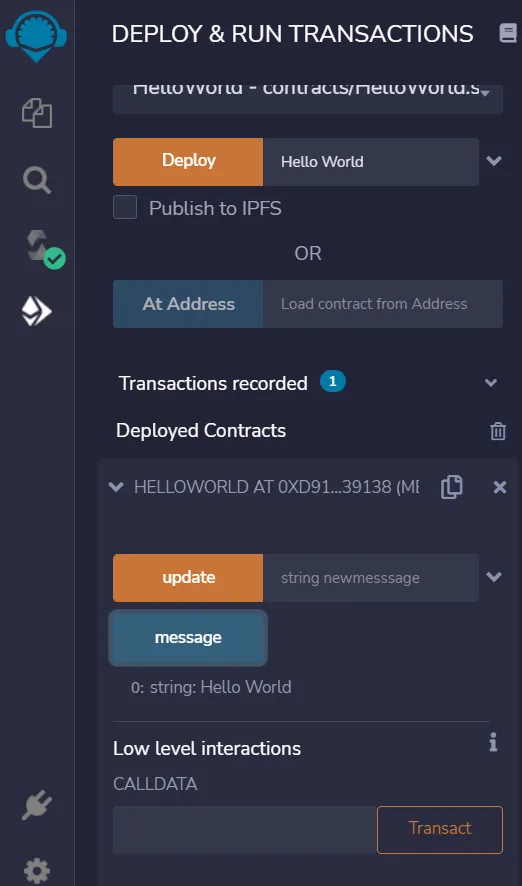
Task: Open the Solidity Compiler plugin icon
Action: click(x=44, y=249)
